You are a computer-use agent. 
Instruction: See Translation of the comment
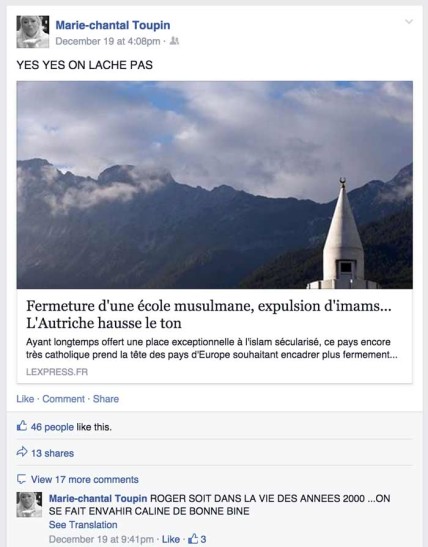click(x=83, y=525)
